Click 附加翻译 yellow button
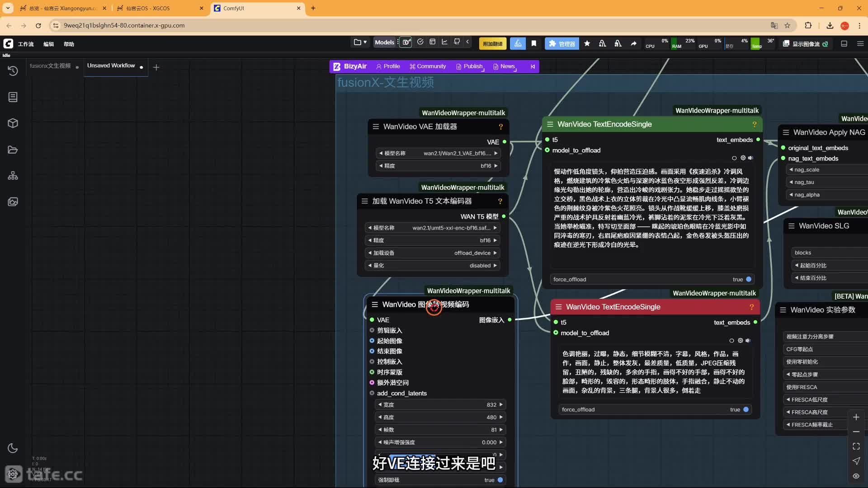Image resolution: width=868 pixels, height=488 pixels. (x=492, y=43)
